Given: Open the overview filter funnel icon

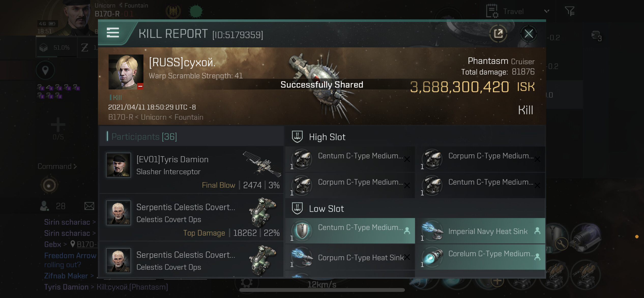Looking at the screenshot, I should [x=569, y=11].
